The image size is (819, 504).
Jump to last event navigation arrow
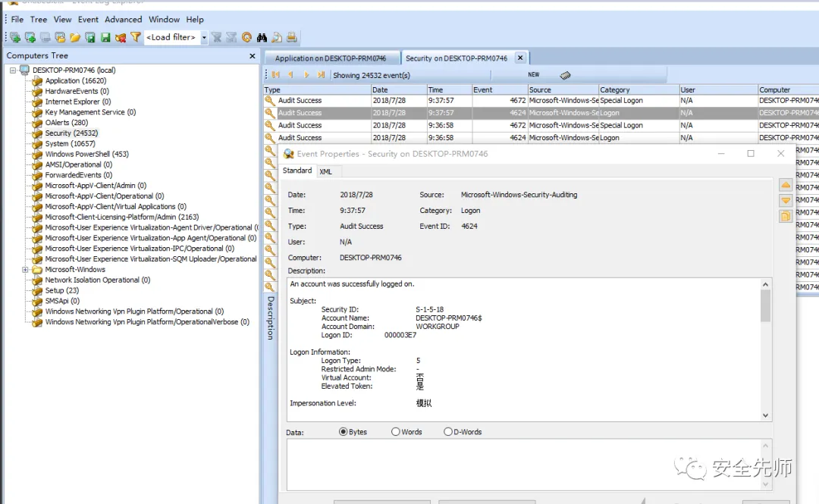tap(322, 75)
